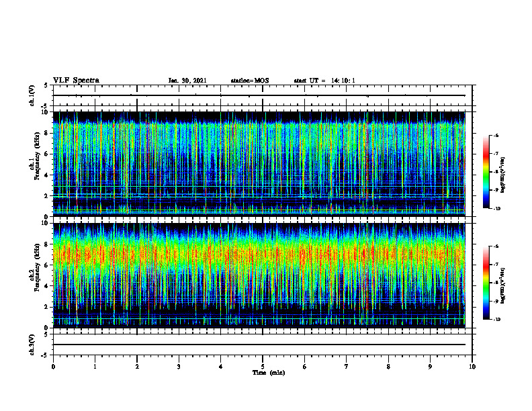Click the time axis tick label "8"
532x411 pixels.
coord(388,367)
